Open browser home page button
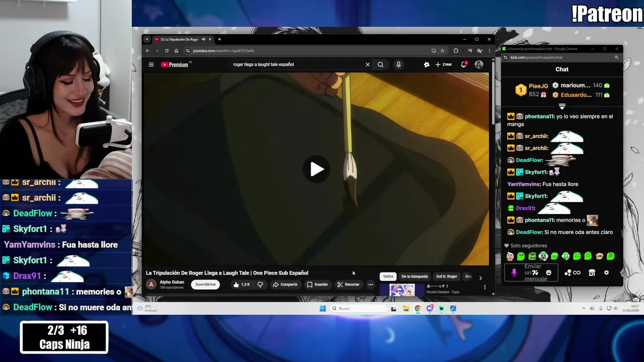Screen dimensions: 644x362 [176, 51]
